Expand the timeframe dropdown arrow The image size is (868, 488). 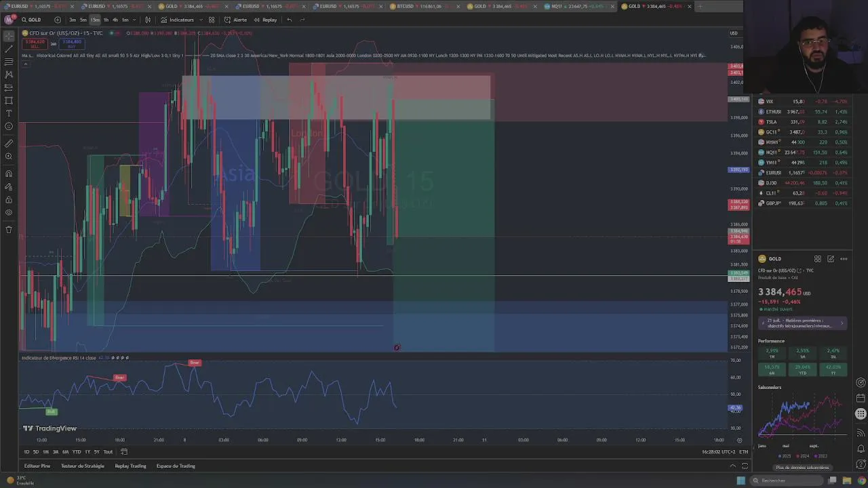[135, 20]
